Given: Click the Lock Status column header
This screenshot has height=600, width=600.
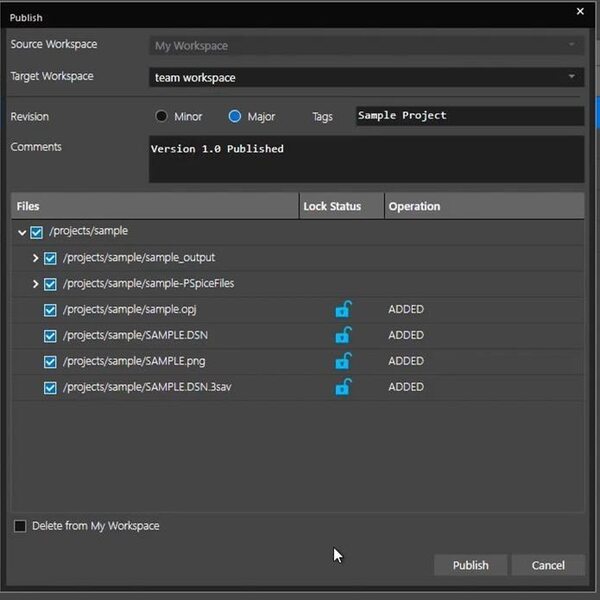Looking at the screenshot, I should coord(342,206).
